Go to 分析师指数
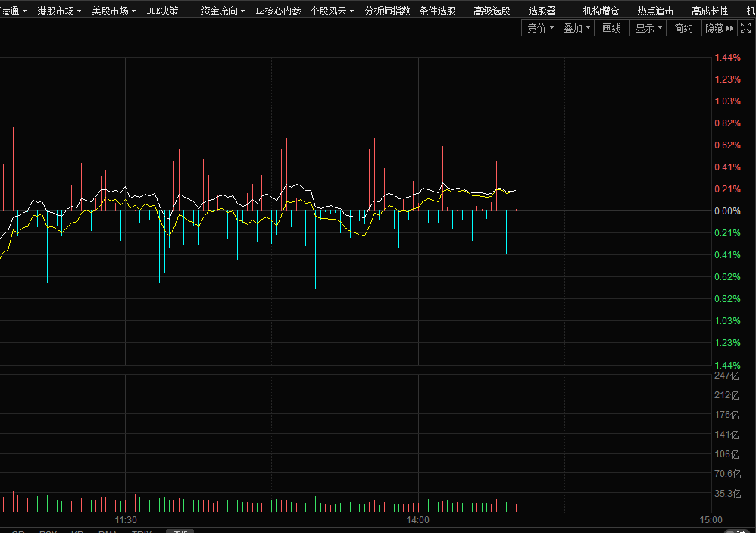756x533 pixels. coord(387,11)
